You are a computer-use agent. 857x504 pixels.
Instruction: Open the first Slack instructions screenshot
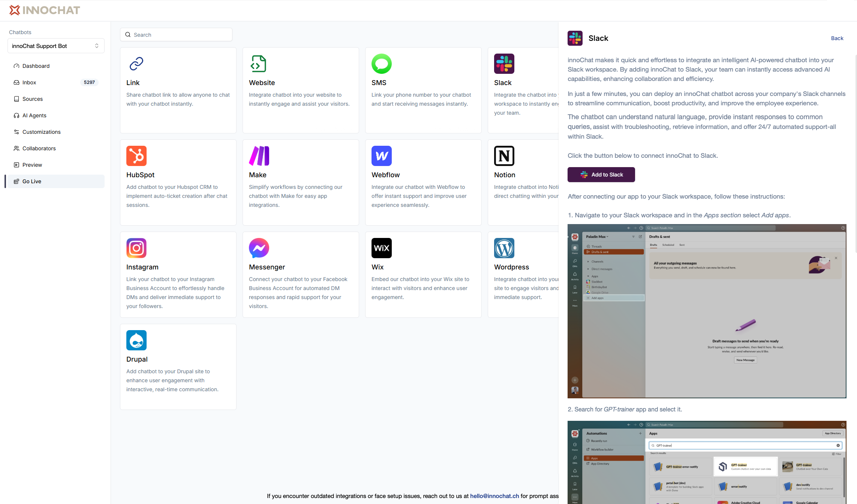(707, 311)
